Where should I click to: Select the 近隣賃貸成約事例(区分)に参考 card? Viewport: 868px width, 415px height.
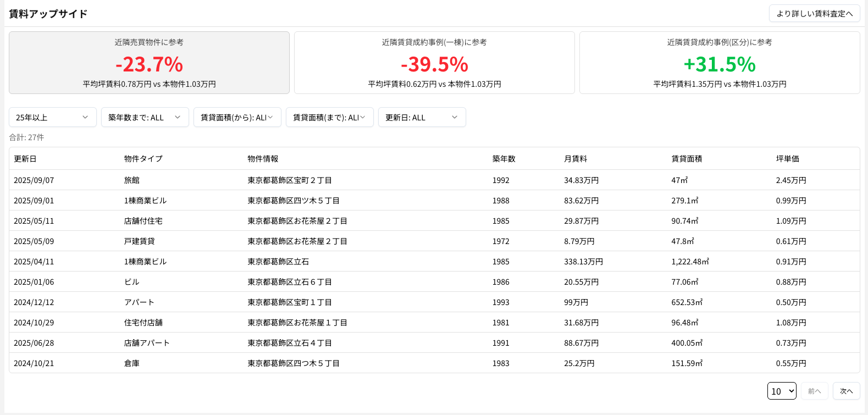[x=719, y=63]
